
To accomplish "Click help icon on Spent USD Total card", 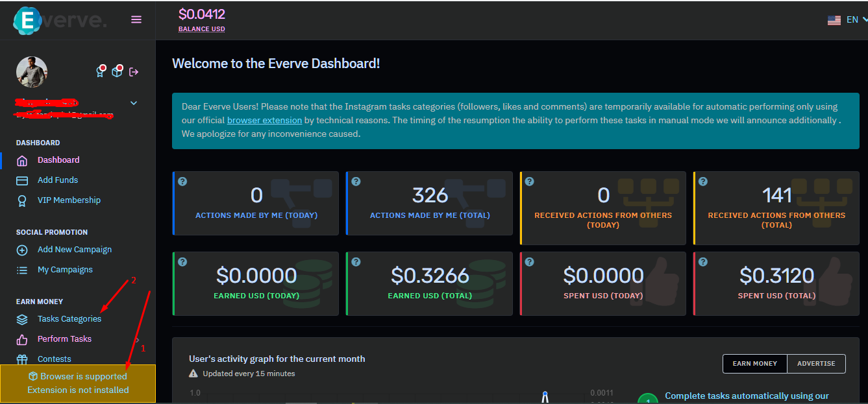I will tap(703, 262).
